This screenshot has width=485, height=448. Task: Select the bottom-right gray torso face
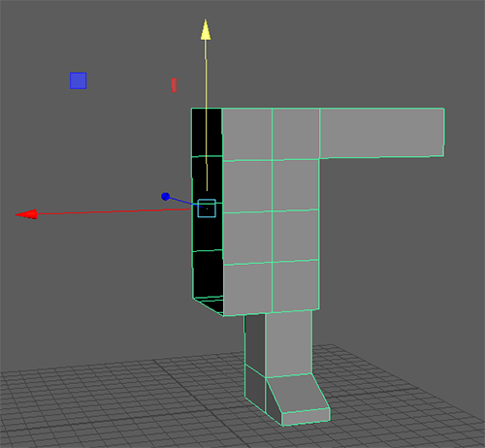coord(296,285)
